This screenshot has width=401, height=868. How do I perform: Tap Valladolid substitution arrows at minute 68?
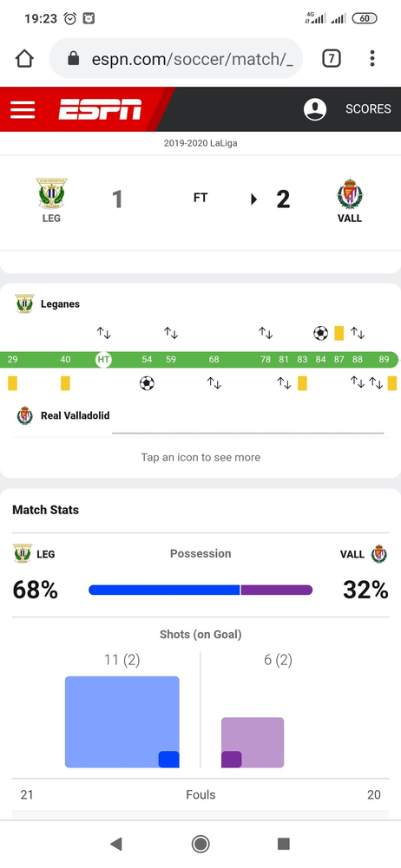(x=214, y=382)
